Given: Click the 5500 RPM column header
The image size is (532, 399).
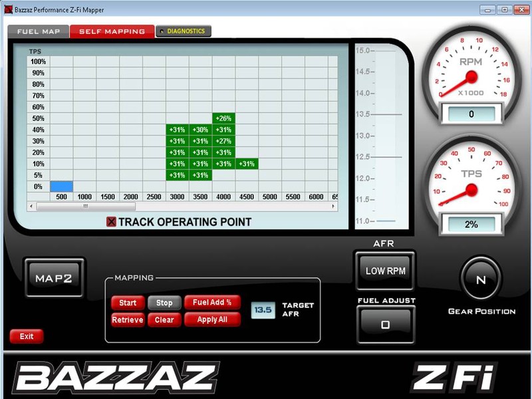Looking at the screenshot, I should (293, 197).
